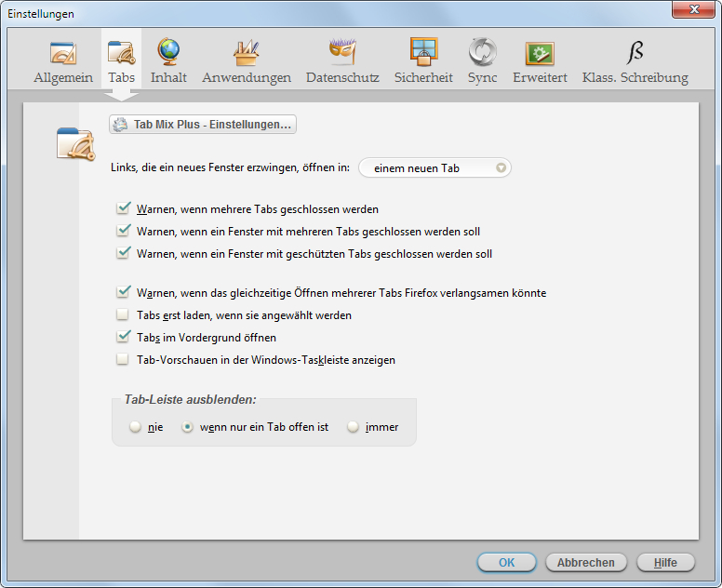Viewport: 722px width, 588px height.
Task: Enable Tab-Vorschauen in Windows-Taskleiste
Action: point(123,360)
